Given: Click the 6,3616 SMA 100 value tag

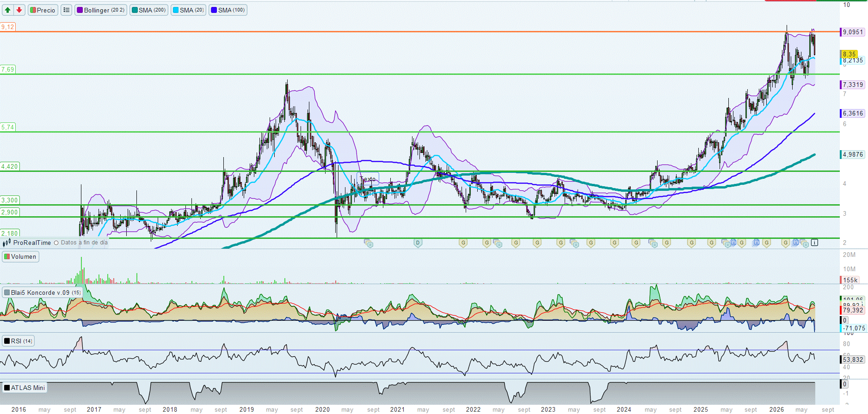Looking at the screenshot, I should [x=852, y=113].
